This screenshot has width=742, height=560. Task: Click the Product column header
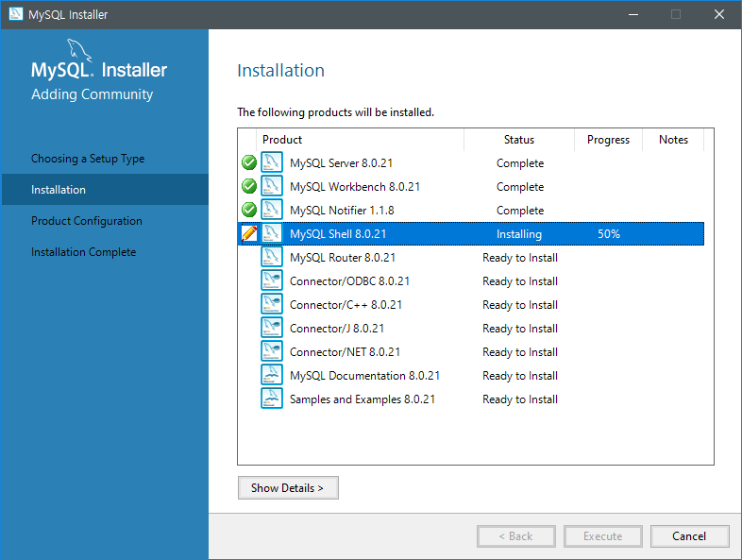(x=360, y=140)
